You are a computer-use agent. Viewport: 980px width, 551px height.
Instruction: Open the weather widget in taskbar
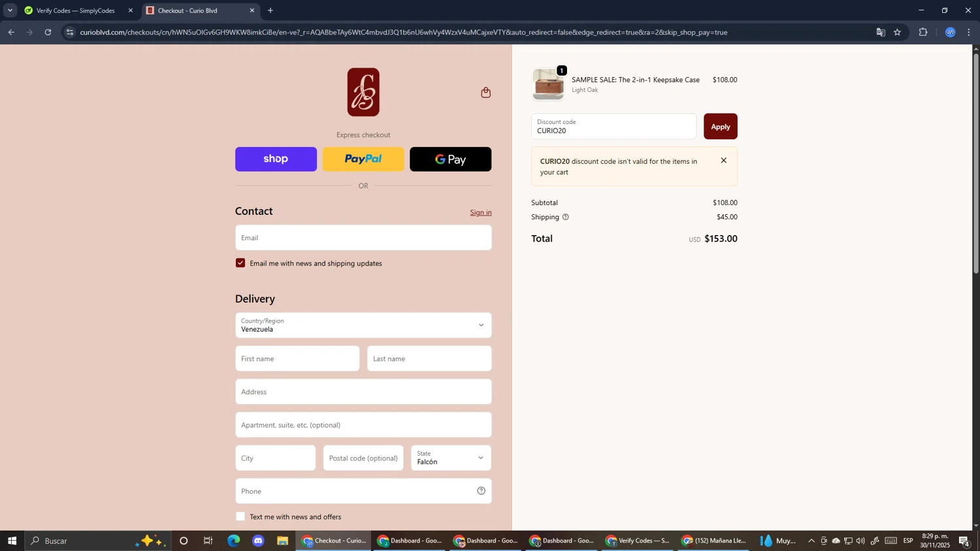point(777,541)
